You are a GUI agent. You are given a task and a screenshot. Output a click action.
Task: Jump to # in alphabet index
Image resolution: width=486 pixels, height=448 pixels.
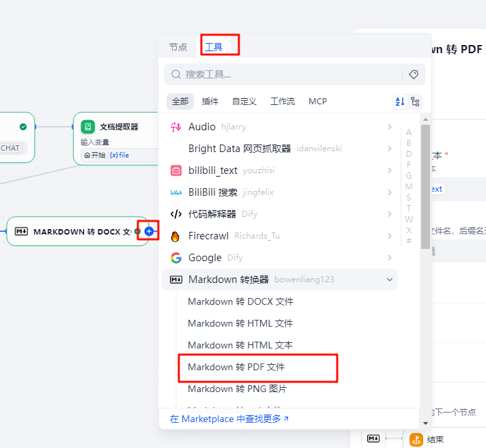coord(409,241)
